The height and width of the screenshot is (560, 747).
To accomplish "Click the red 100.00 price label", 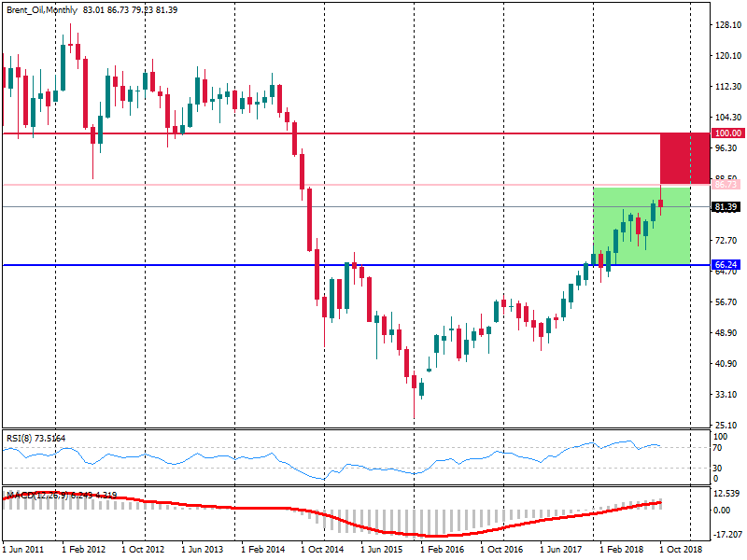I will click(x=726, y=133).
